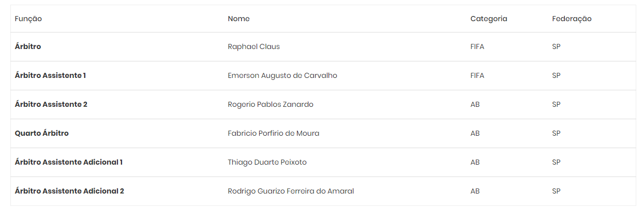Click FIFA category for Raphael Claus
The width and height of the screenshot is (644, 224).
pos(477,46)
